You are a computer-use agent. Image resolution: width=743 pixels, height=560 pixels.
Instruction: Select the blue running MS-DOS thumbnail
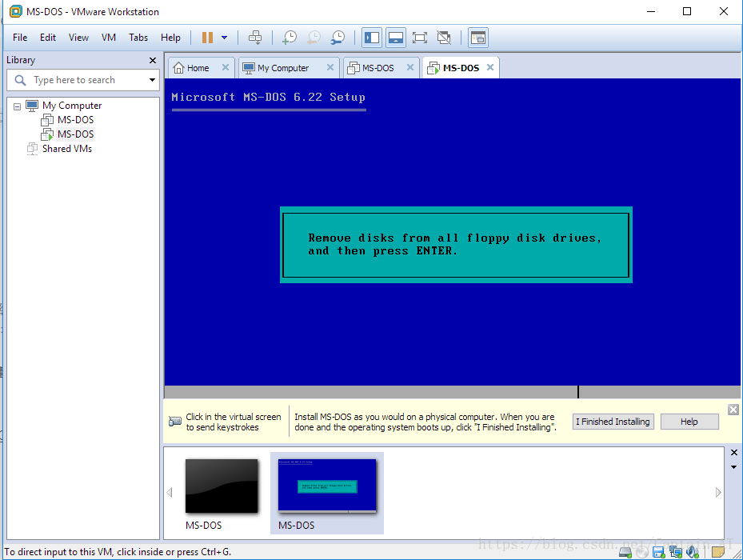(327, 486)
